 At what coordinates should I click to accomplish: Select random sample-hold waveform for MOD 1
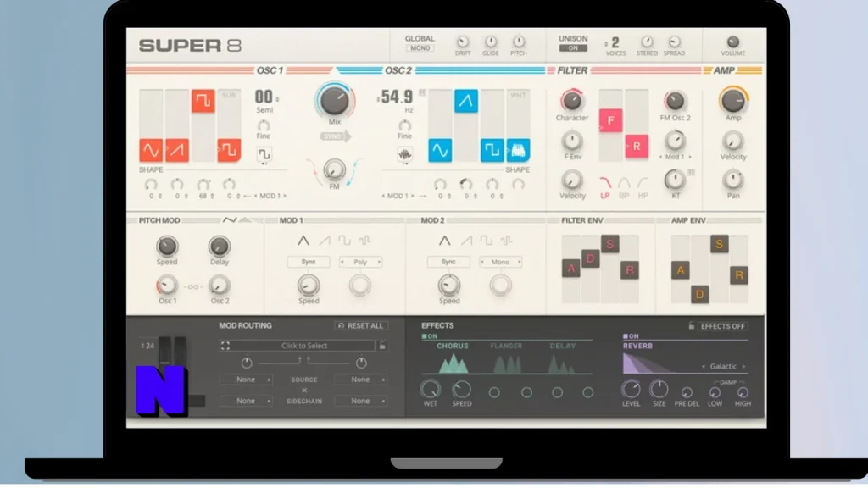point(364,241)
